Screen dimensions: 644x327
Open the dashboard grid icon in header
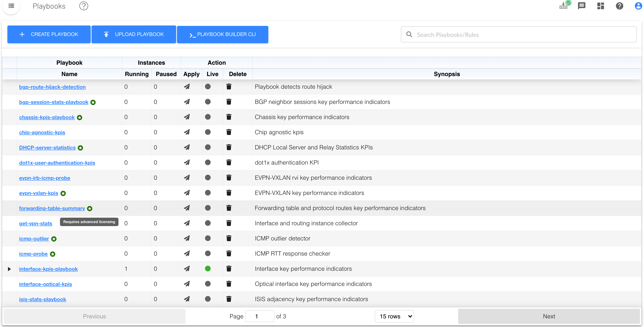pos(600,6)
